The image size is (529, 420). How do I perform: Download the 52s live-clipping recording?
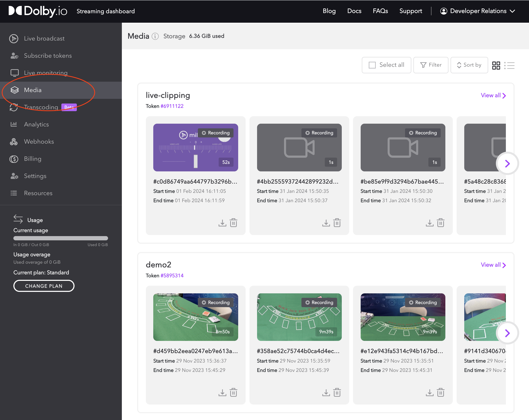[x=222, y=223]
